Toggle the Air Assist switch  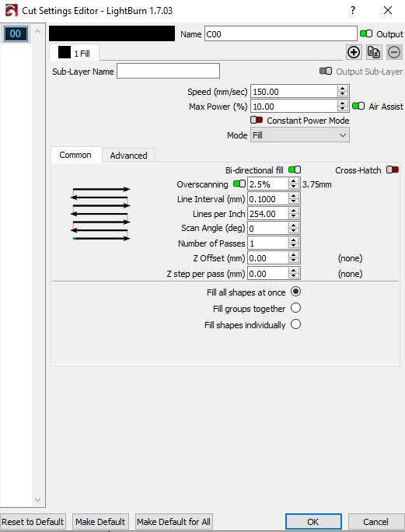pos(358,107)
